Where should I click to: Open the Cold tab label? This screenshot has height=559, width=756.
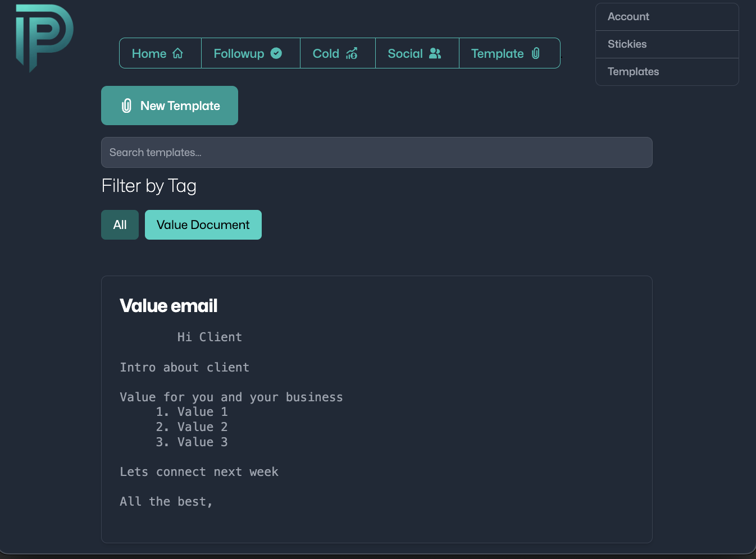326,53
